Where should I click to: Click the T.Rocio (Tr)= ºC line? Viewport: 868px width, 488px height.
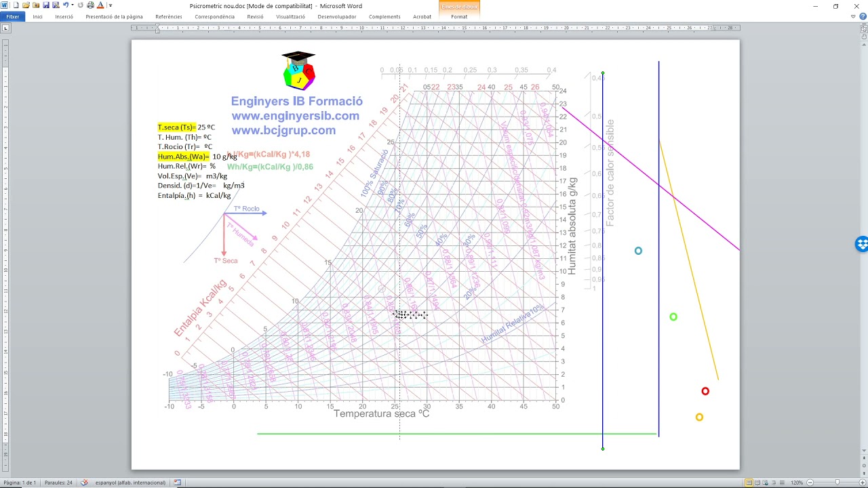pyautogui.click(x=185, y=146)
